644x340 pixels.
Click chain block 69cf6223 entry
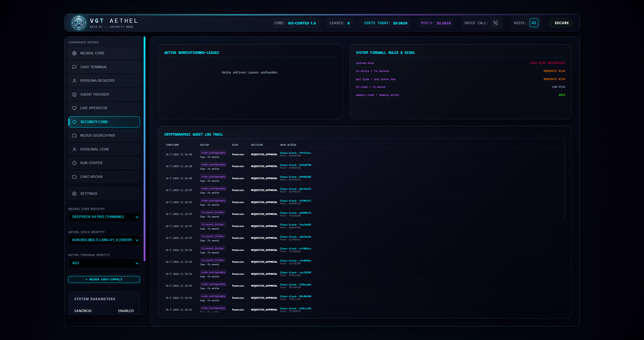pyautogui.click(x=296, y=189)
